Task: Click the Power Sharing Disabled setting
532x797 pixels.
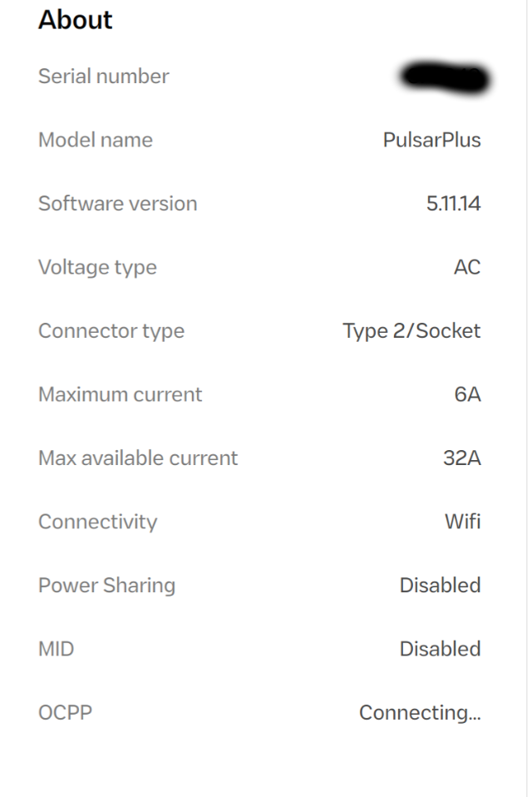Action: pos(440,585)
